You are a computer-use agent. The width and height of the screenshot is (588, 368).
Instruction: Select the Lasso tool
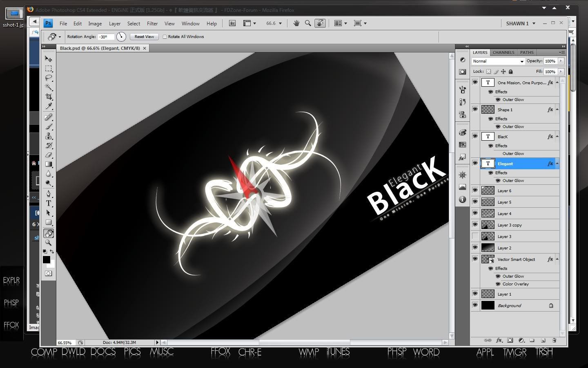click(x=49, y=78)
